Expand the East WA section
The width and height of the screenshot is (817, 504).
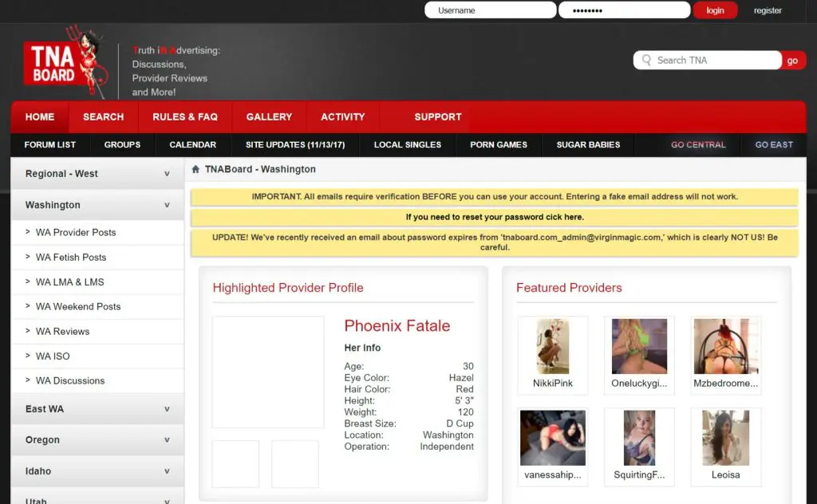[97, 409]
